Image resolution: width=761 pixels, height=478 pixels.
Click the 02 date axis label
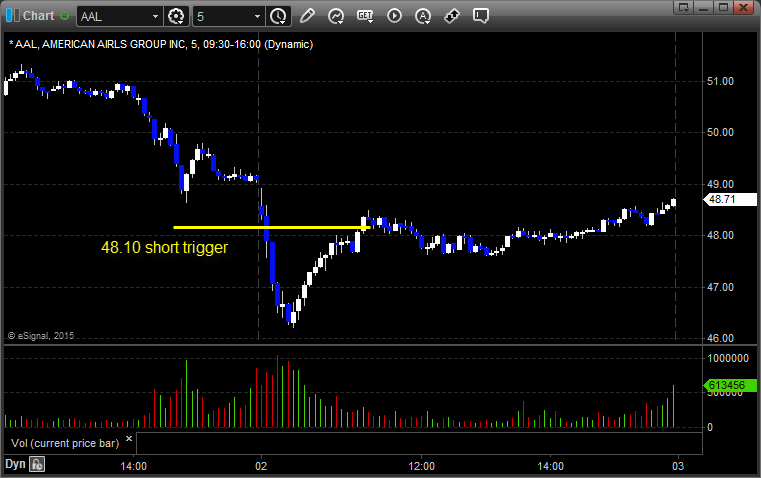click(x=261, y=466)
